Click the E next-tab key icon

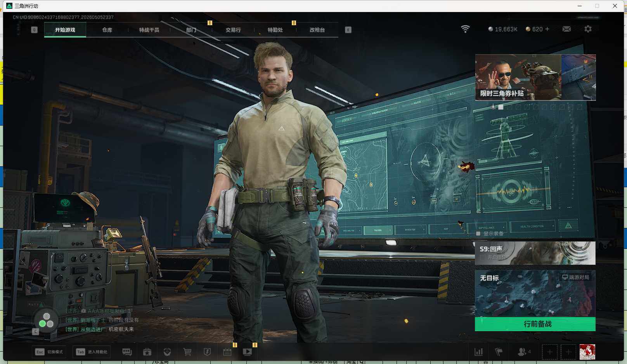[348, 30]
